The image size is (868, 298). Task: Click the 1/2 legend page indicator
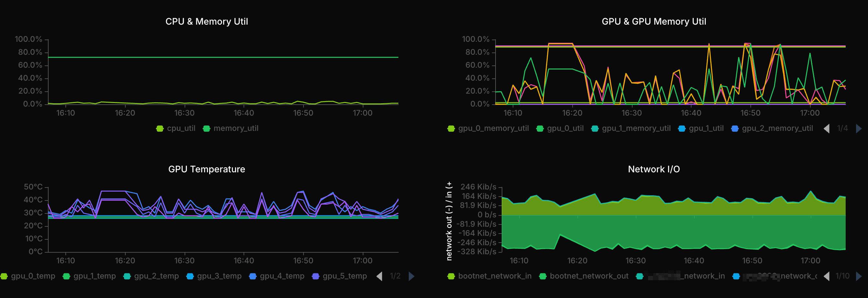[x=395, y=276]
